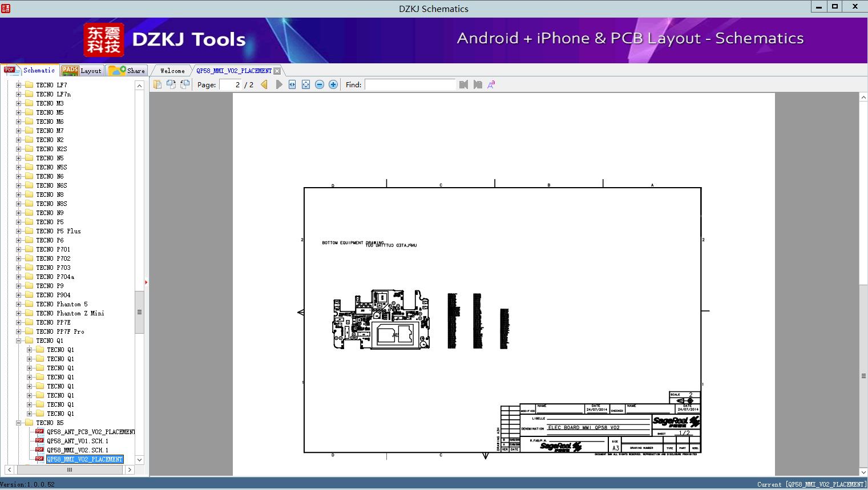Switch to the Layout tab
Screen dimensions: 868x490
tap(82, 71)
